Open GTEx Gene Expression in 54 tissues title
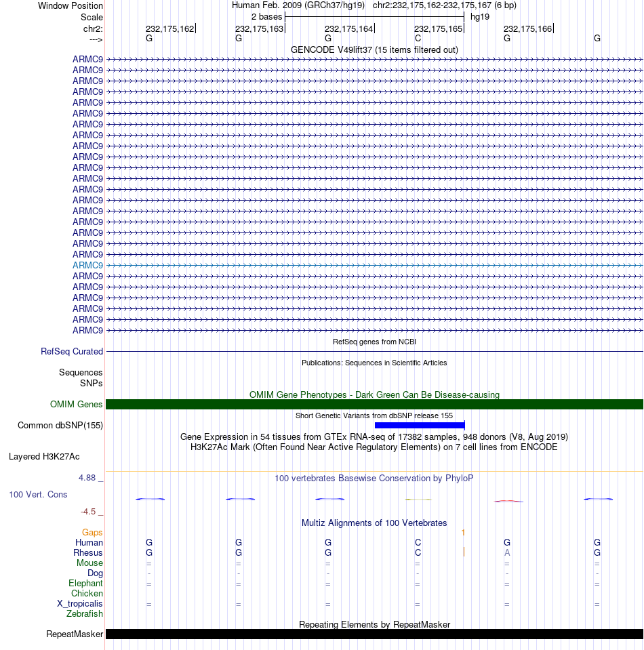Viewport: 644px width, 650px height. pos(374,437)
